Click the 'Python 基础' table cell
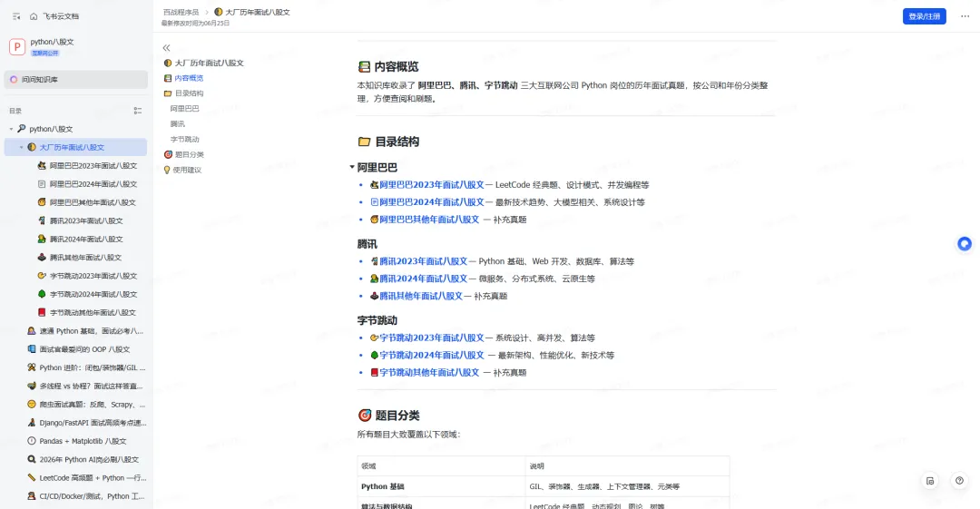The height and width of the screenshot is (509, 980). click(x=441, y=486)
